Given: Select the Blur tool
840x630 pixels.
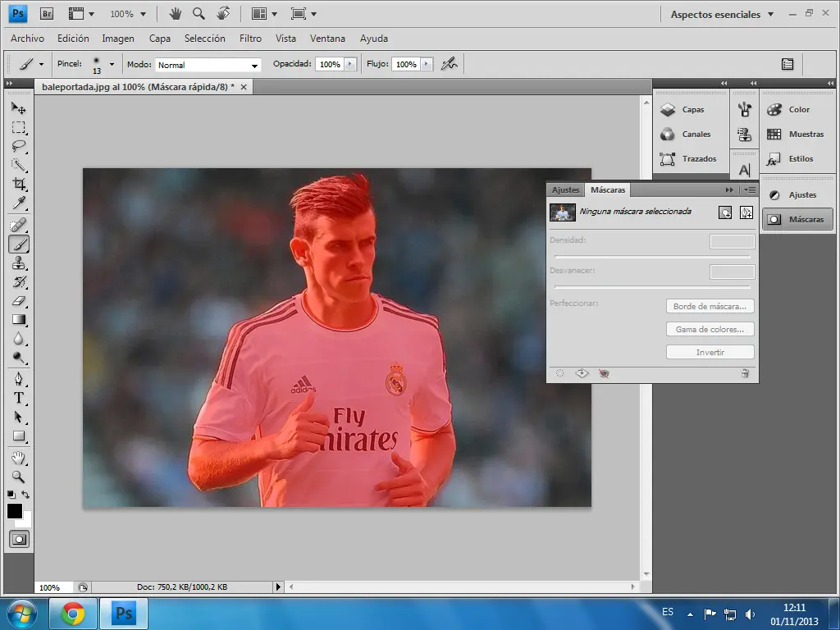Looking at the screenshot, I should pyautogui.click(x=19, y=339).
